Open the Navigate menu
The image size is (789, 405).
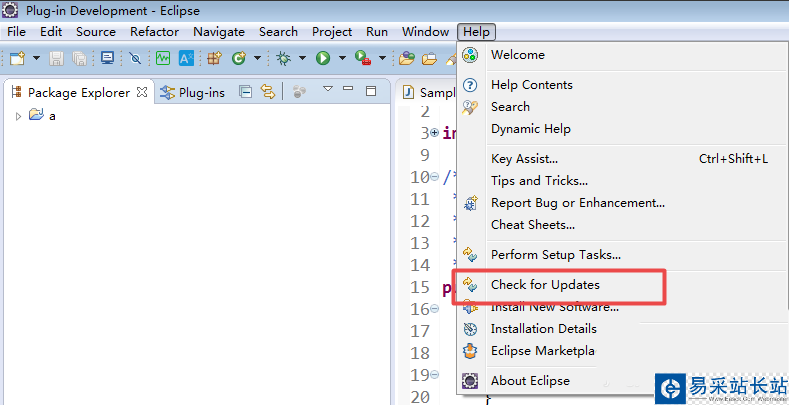pos(219,32)
